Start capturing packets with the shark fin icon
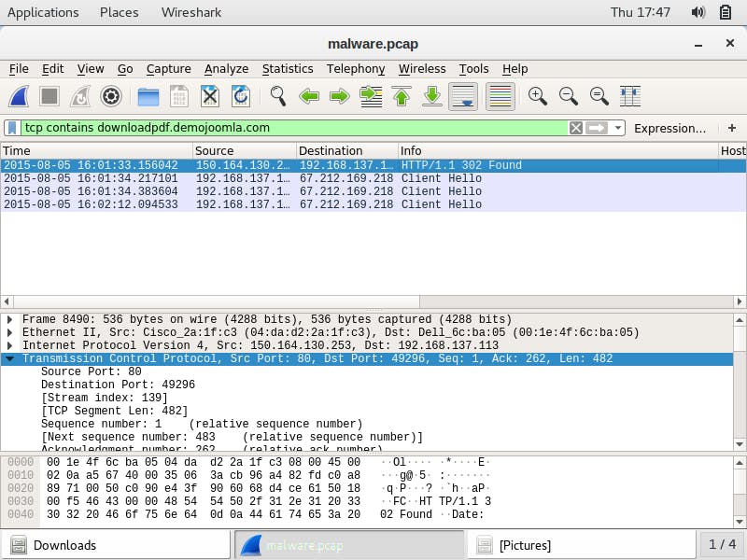The image size is (747, 560). (x=20, y=97)
